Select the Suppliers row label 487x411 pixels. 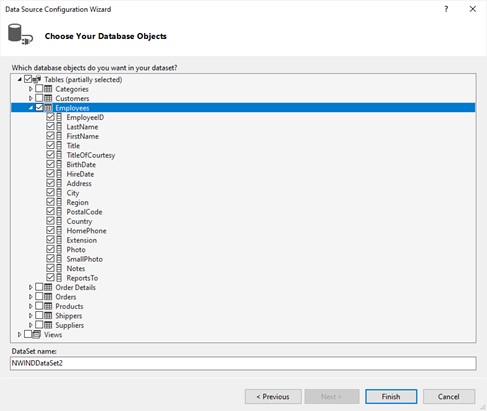tap(69, 325)
